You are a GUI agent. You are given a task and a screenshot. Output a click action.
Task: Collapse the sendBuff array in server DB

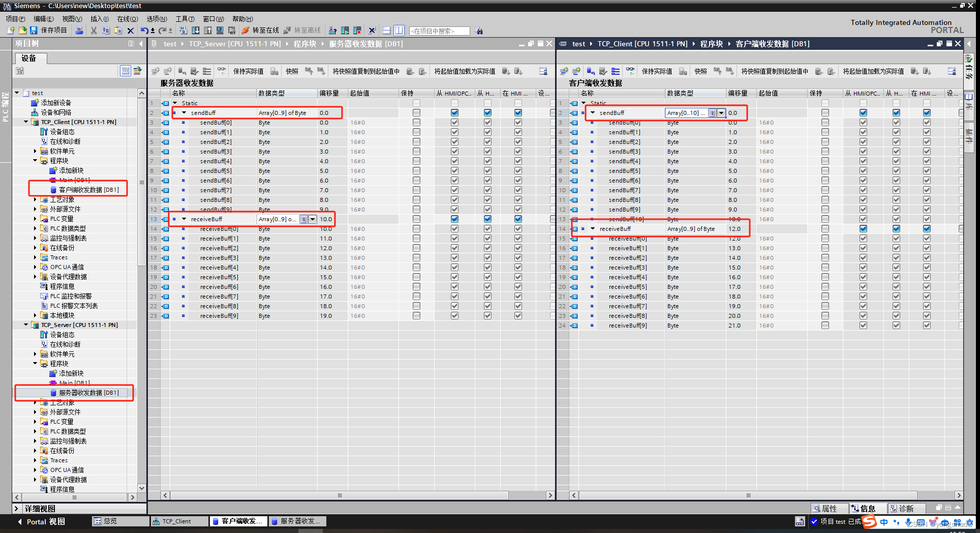coord(184,113)
